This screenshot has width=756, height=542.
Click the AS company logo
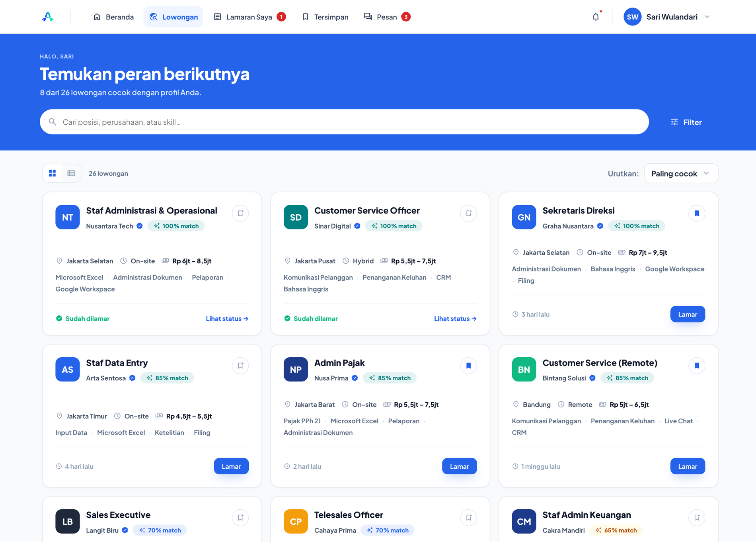coord(68,370)
